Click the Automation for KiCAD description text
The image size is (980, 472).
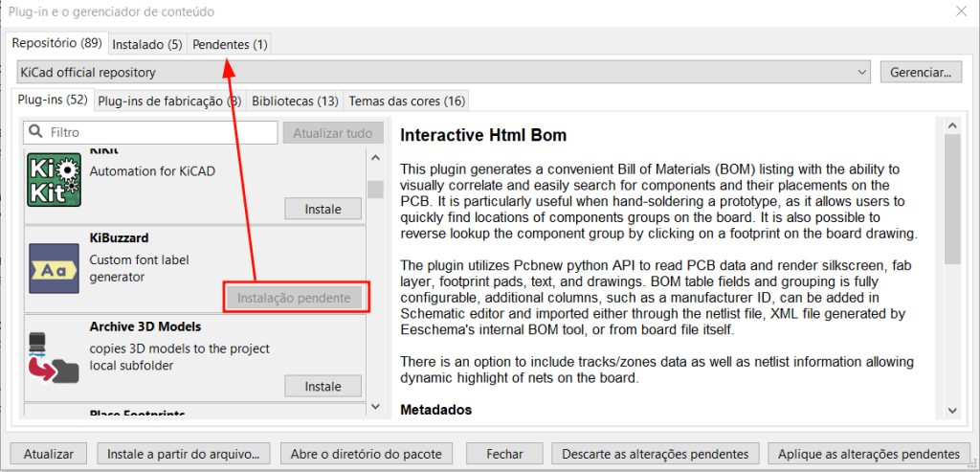click(x=152, y=170)
